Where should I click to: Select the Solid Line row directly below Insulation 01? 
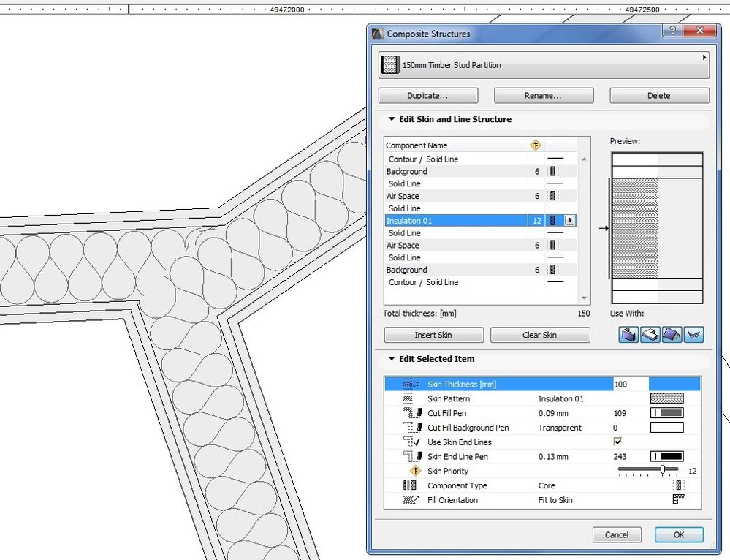point(481,233)
